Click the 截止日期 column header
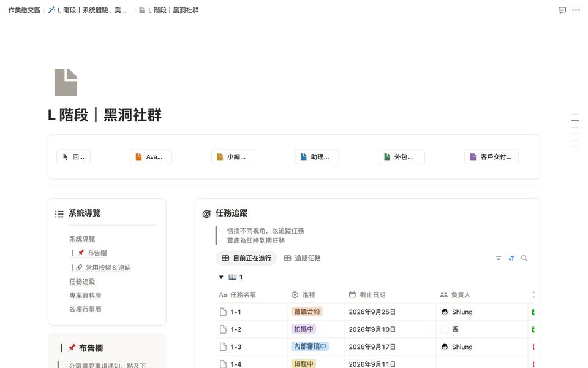588x368 pixels. coord(390,295)
